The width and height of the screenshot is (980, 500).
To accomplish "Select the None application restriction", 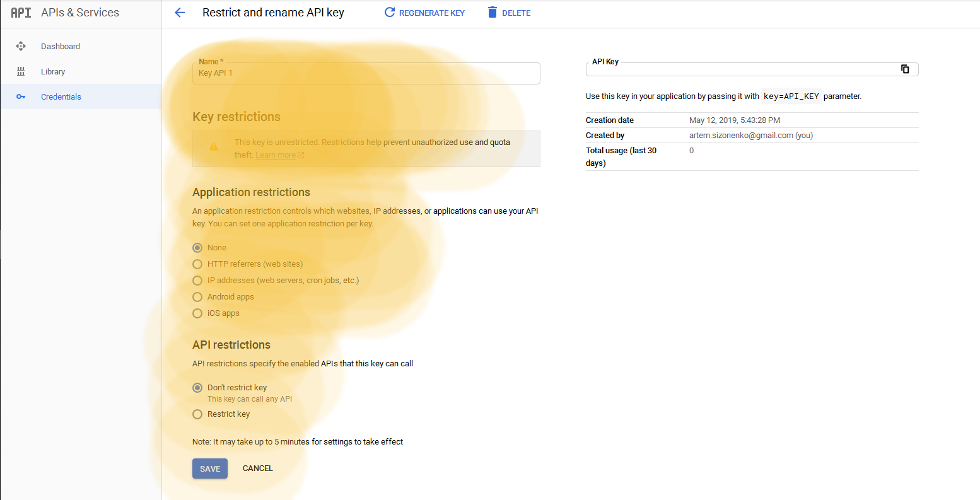I will 197,247.
